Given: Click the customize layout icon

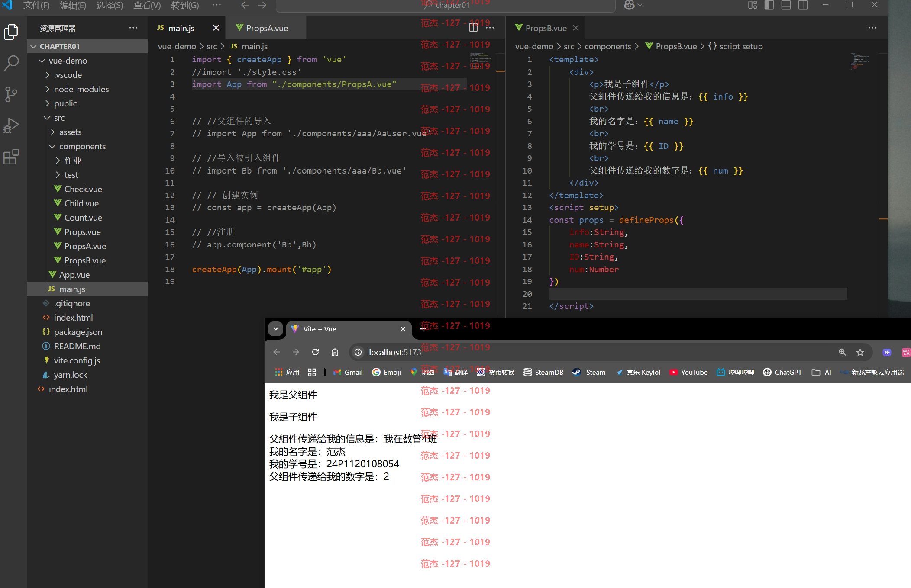Looking at the screenshot, I should [x=753, y=5].
